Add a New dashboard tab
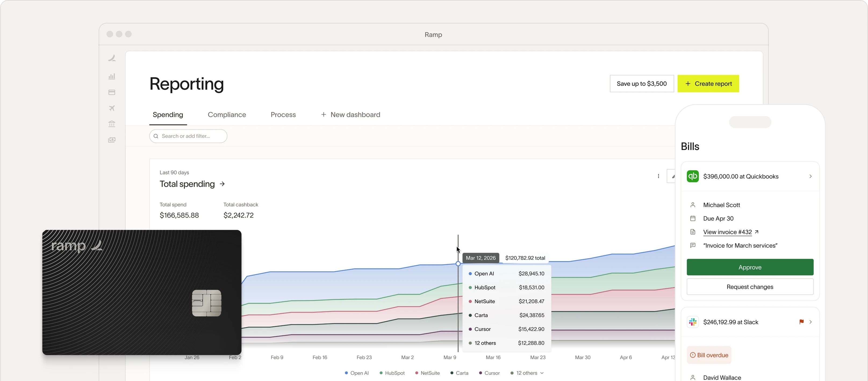Screen dimensions: 868x381 point(350,115)
